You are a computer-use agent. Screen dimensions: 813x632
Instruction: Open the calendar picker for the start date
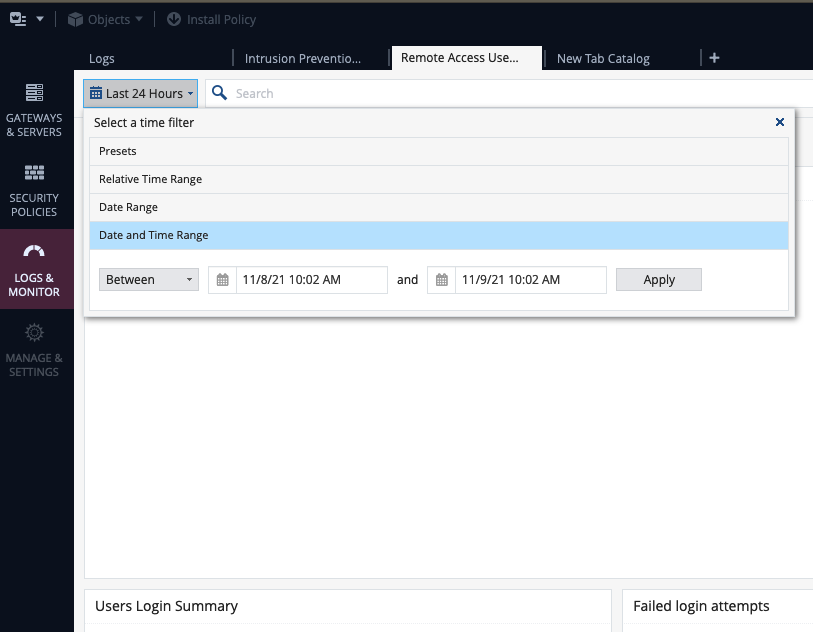coord(222,280)
